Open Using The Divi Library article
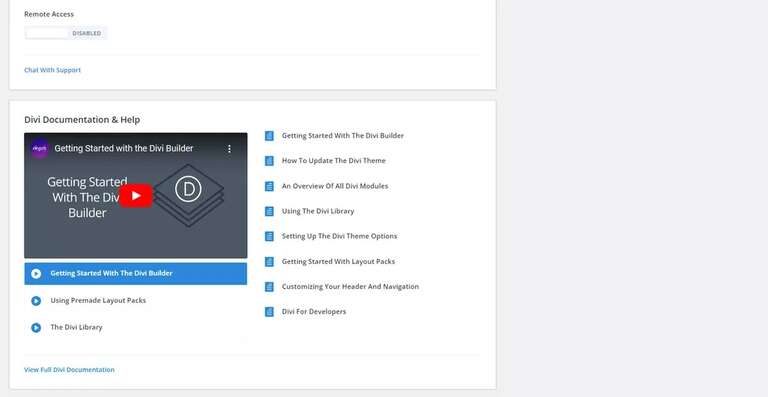768x397 pixels. 318,211
